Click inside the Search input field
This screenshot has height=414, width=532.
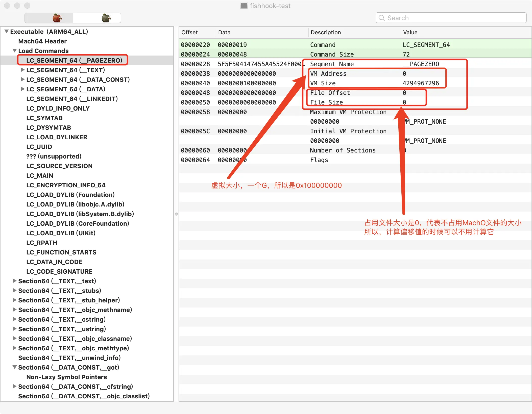click(451, 18)
